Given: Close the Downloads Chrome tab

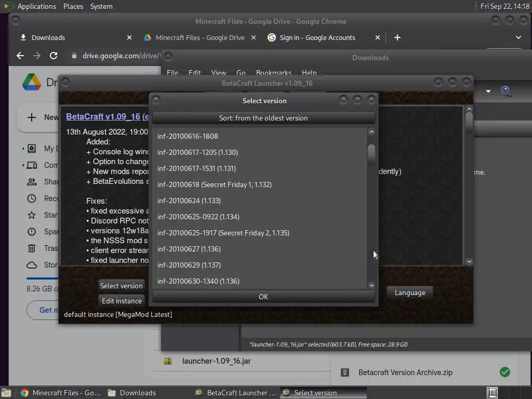Looking at the screenshot, I should [x=129, y=37].
